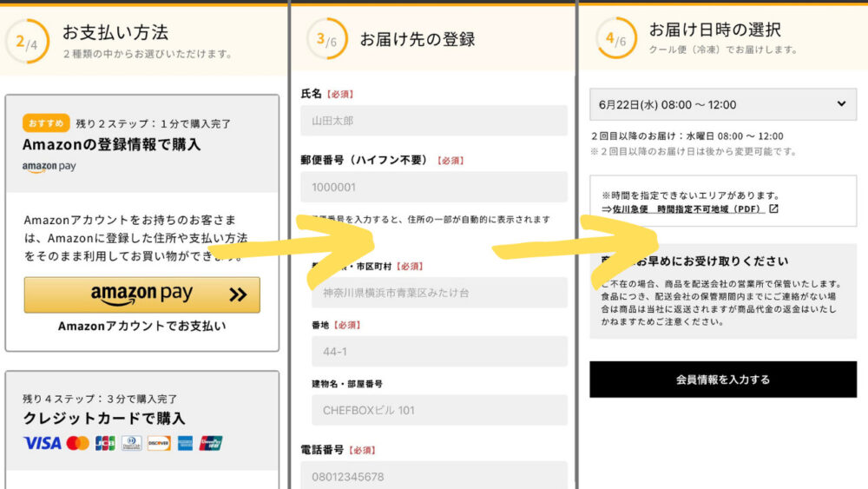The height and width of the screenshot is (489, 868).
Task: Click the JCB card logo
Action: [105, 443]
